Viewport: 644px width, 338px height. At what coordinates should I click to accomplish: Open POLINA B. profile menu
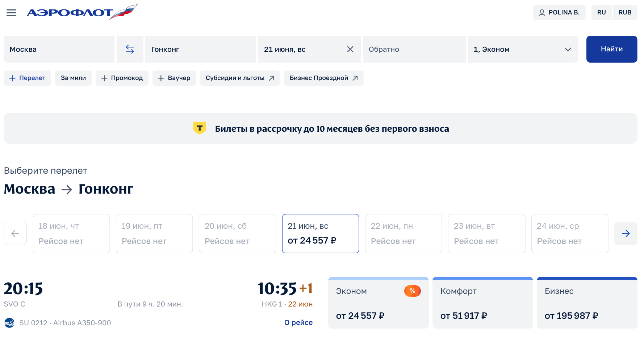pyautogui.click(x=559, y=12)
